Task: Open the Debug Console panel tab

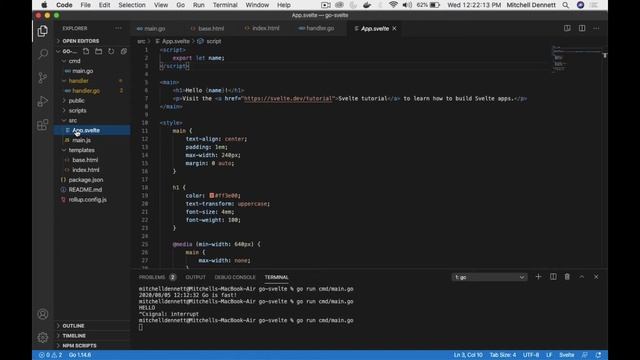Action: [235, 277]
